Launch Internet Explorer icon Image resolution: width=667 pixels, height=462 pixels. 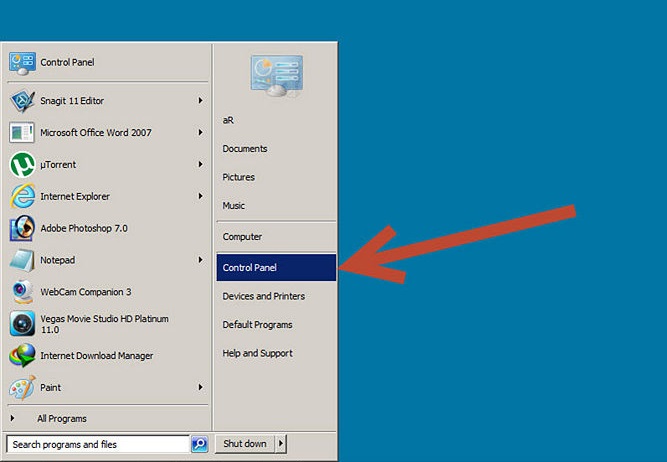[23, 196]
